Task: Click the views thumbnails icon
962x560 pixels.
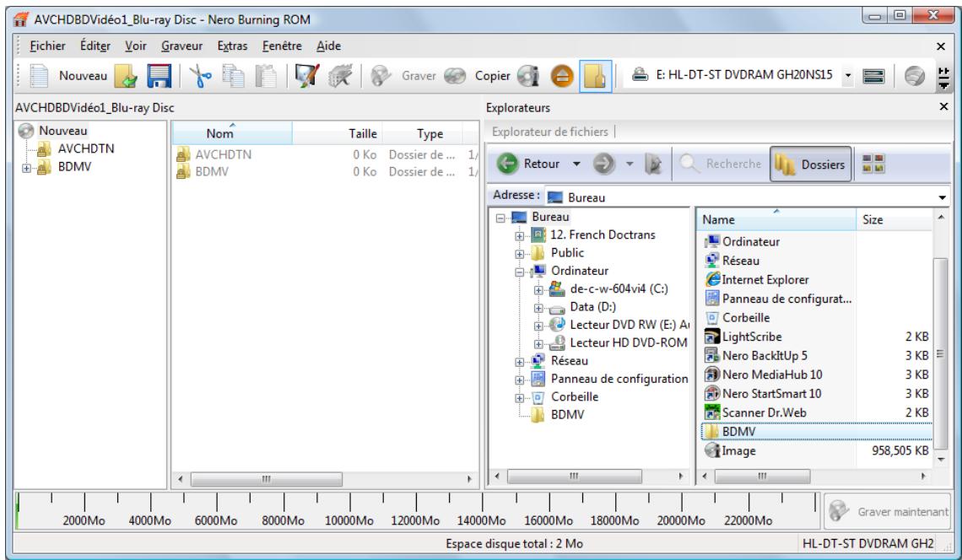Action: pos(873,164)
